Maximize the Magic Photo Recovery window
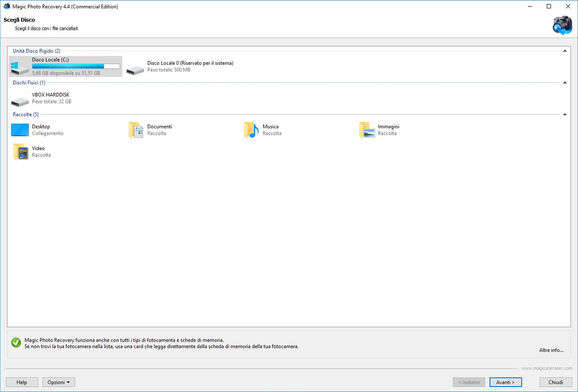This screenshot has width=578, height=392. click(549, 6)
